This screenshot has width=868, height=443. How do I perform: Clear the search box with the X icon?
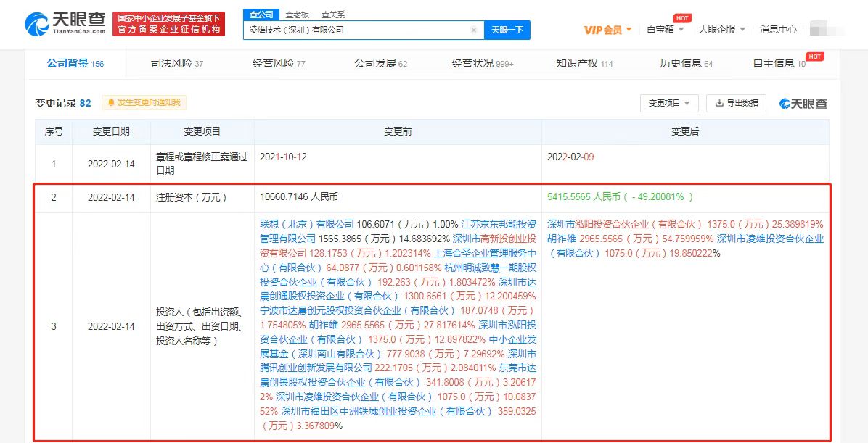click(473, 30)
